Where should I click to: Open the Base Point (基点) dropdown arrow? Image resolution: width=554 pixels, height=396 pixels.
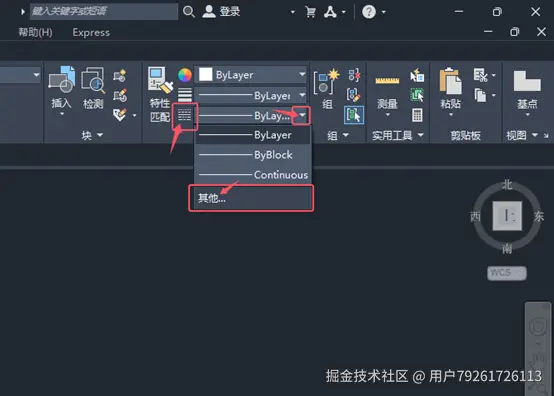(528, 114)
